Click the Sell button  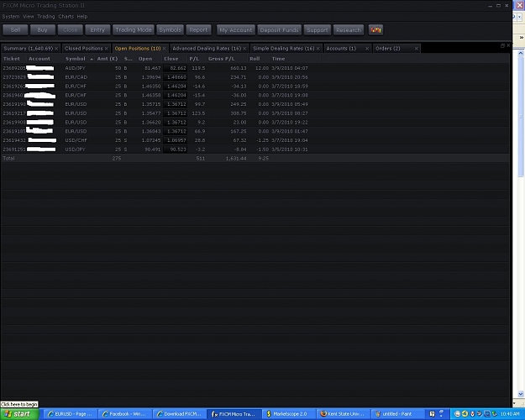(15, 29)
